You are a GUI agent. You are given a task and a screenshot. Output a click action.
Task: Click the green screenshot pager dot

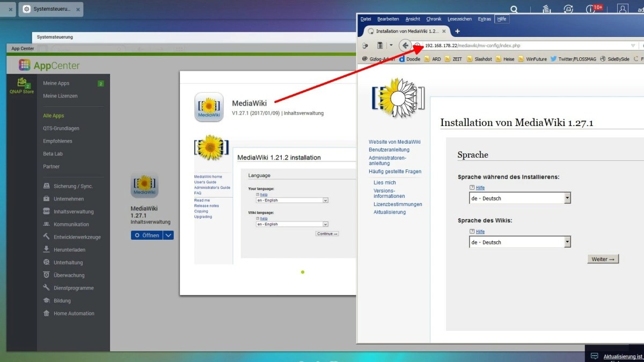(303, 272)
